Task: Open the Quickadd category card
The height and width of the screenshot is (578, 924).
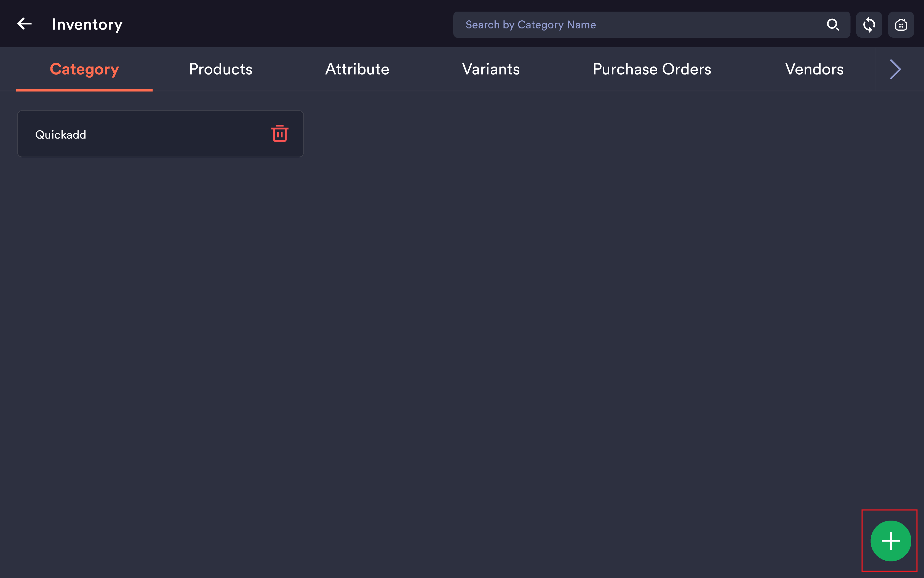Action: click(x=161, y=134)
